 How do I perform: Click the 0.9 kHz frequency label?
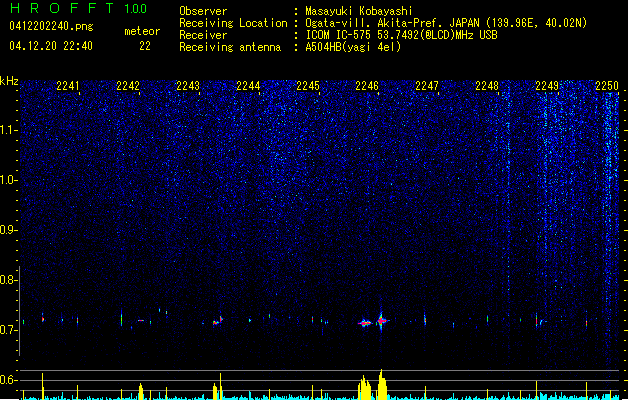8,230
